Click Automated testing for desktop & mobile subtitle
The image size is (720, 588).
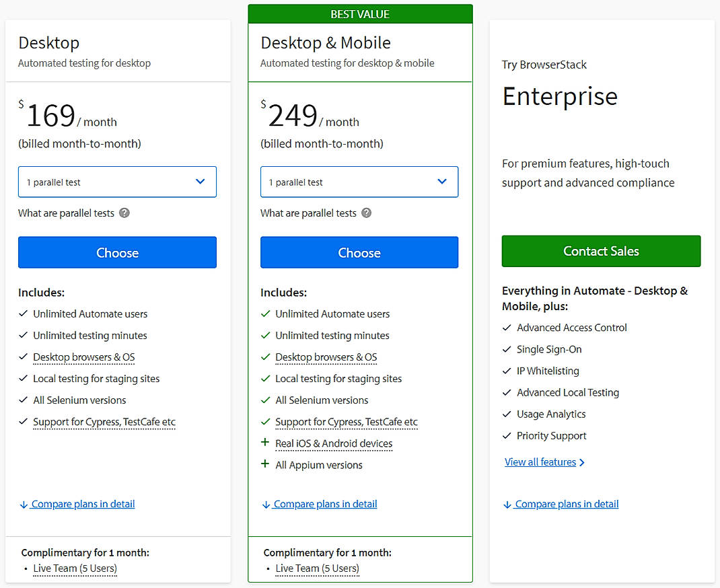coord(347,63)
